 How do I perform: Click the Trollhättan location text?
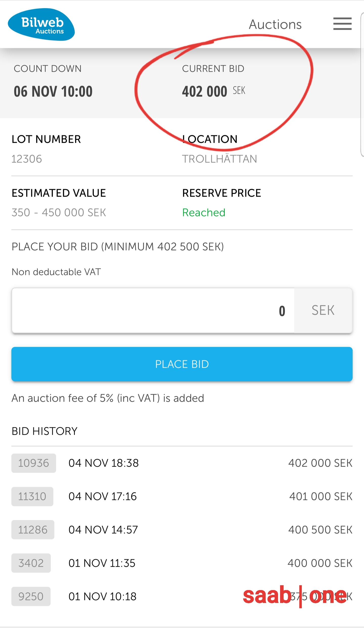pyautogui.click(x=219, y=159)
